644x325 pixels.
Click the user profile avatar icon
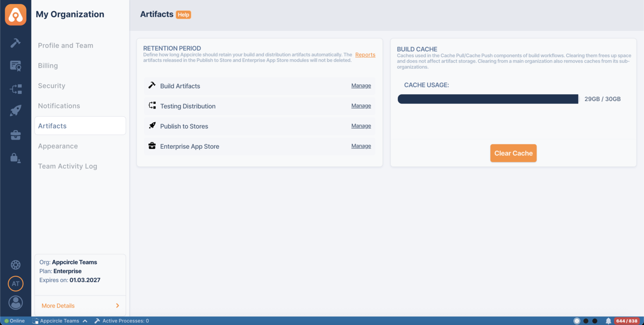coord(16,303)
